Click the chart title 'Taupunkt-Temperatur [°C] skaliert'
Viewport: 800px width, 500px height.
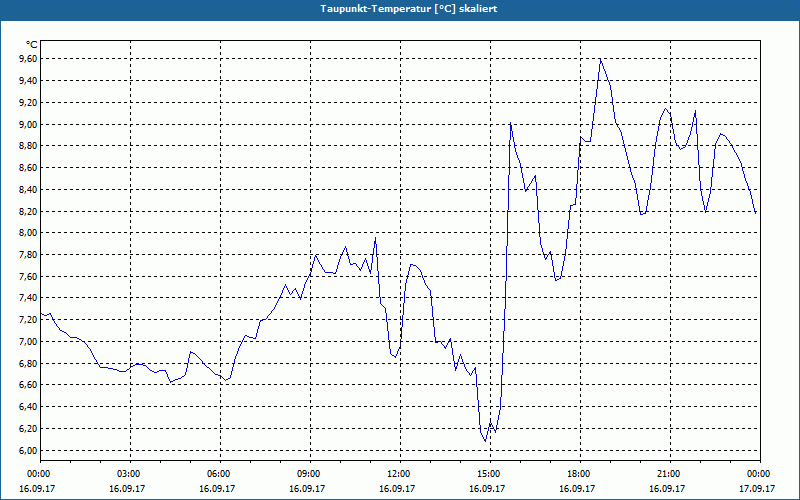pyautogui.click(x=409, y=9)
